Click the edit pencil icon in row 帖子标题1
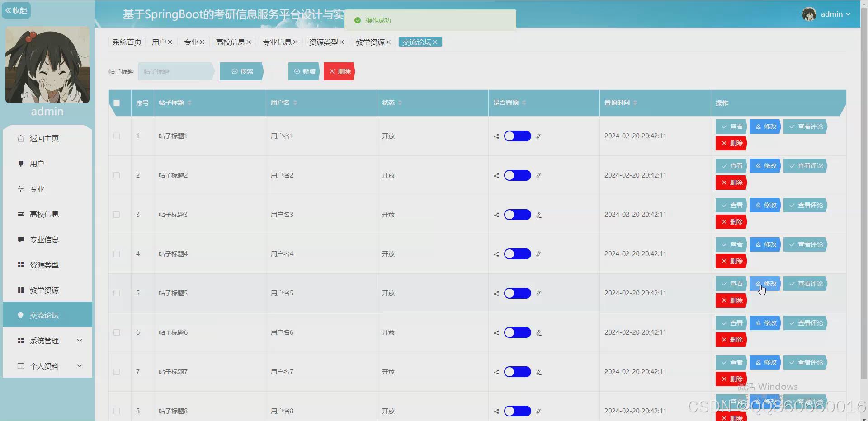 539,136
